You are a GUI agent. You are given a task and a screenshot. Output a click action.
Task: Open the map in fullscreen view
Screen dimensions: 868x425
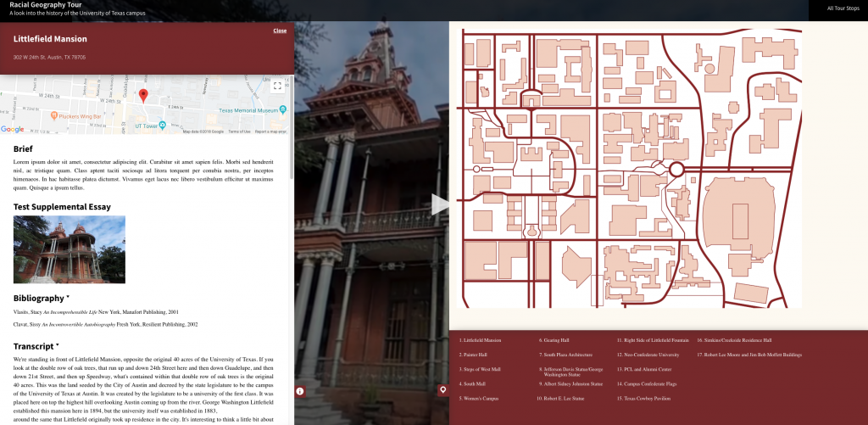tap(277, 86)
